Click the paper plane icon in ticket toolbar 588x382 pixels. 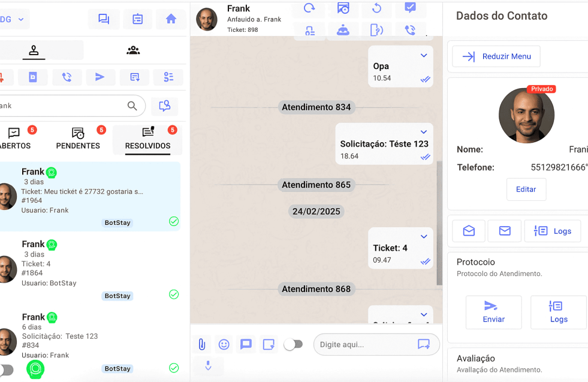point(100,77)
